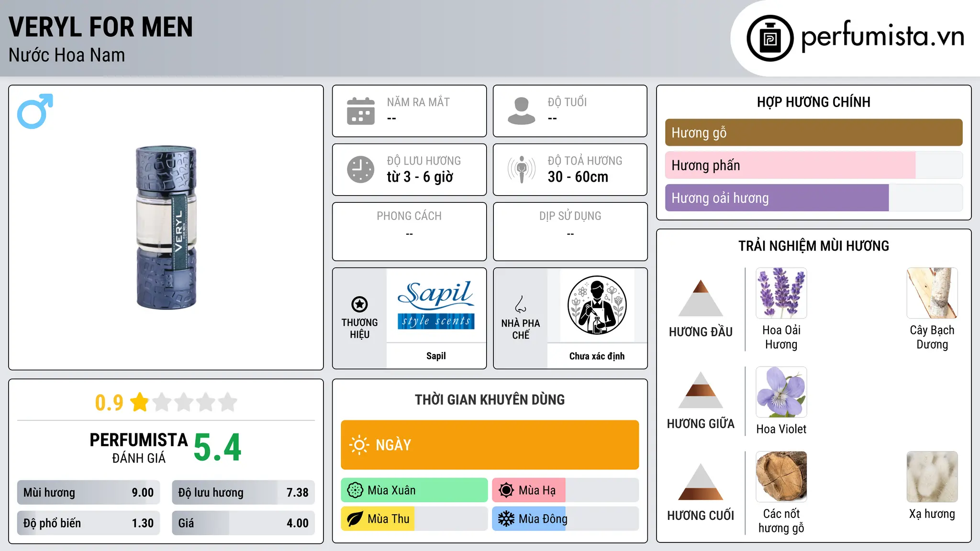Select the Hoa Oải Hương lavender note image
980x551 pixels.
click(781, 293)
